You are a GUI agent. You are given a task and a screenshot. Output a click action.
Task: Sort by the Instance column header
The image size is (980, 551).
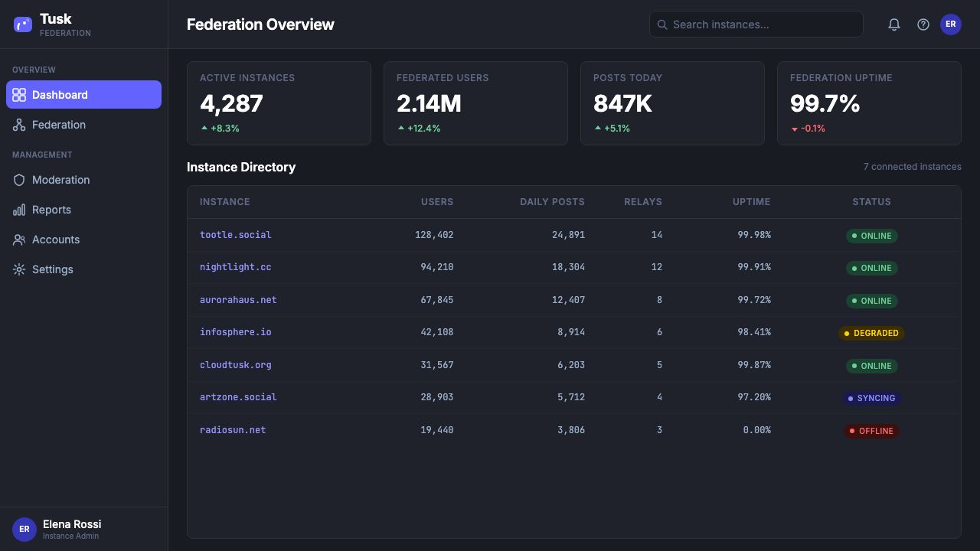tap(225, 202)
